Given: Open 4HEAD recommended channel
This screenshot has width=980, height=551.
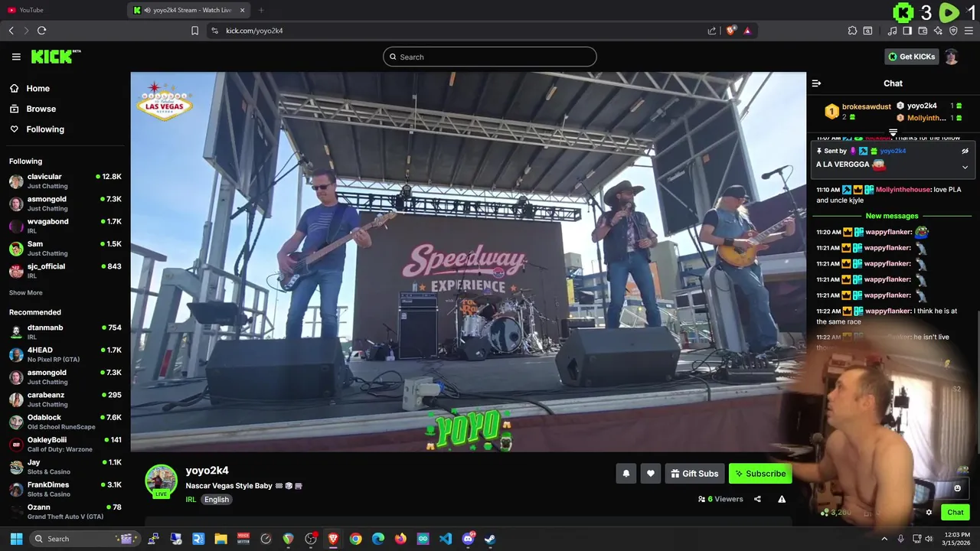Looking at the screenshot, I should point(65,354).
